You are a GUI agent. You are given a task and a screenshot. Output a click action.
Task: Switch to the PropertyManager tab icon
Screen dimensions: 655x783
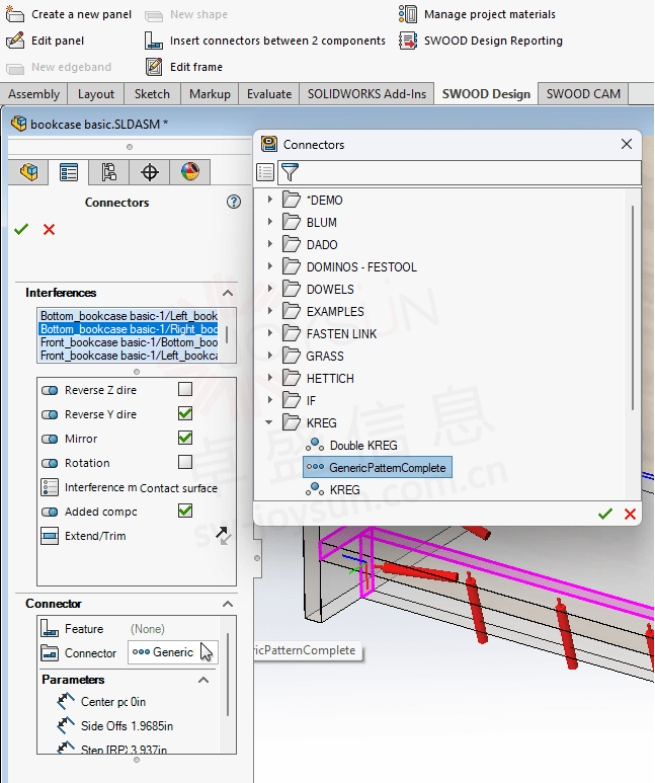click(x=68, y=172)
